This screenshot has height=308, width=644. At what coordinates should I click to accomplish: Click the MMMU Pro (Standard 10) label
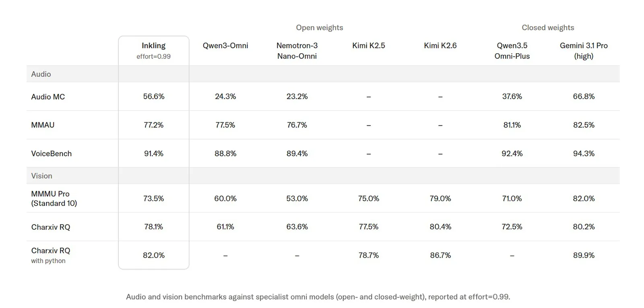pyautogui.click(x=54, y=198)
